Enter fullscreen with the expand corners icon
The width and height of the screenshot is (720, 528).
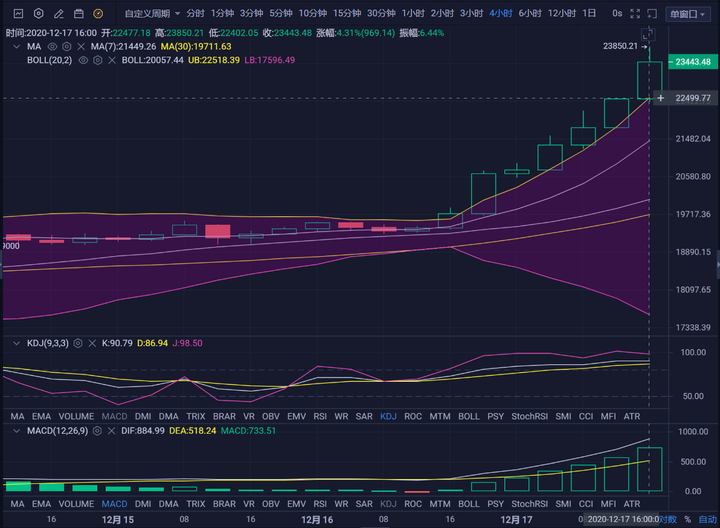(x=635, y=14)
